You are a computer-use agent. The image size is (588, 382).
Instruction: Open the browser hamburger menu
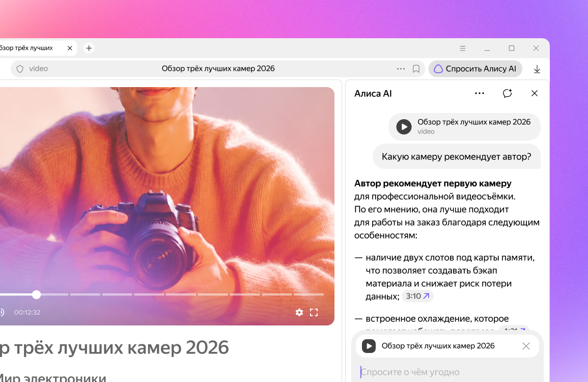click(463, 48)
